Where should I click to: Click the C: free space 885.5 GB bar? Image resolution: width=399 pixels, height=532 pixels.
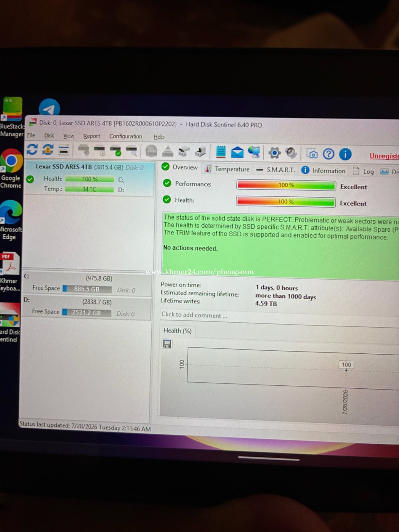click(x=87, y=289)
